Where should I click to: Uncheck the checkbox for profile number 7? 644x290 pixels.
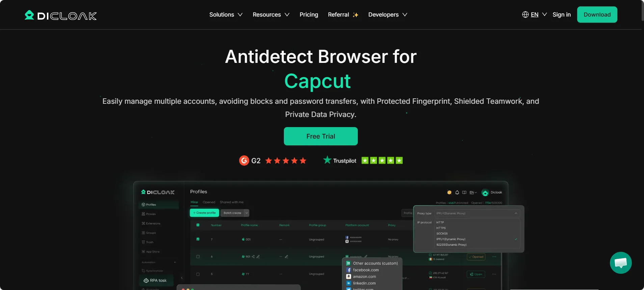[198, 239]
